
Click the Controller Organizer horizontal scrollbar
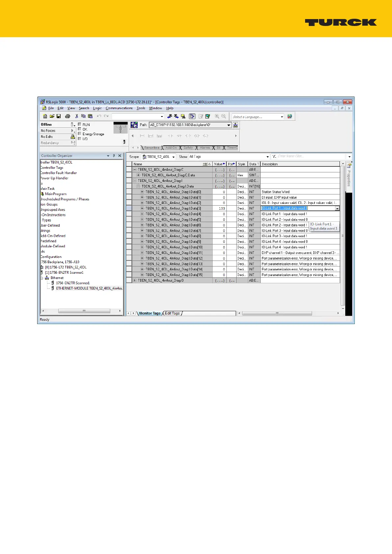coord(81,311)
